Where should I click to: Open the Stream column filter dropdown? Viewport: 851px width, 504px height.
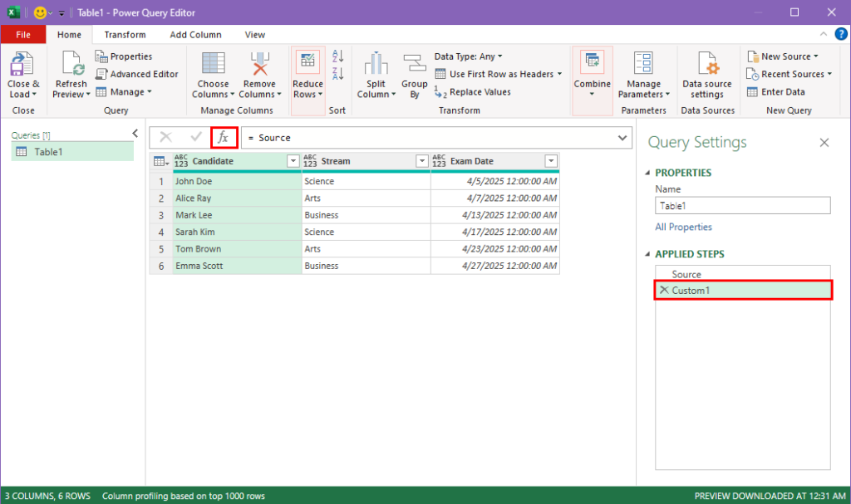pyautogui.click(x=421, y=161)
